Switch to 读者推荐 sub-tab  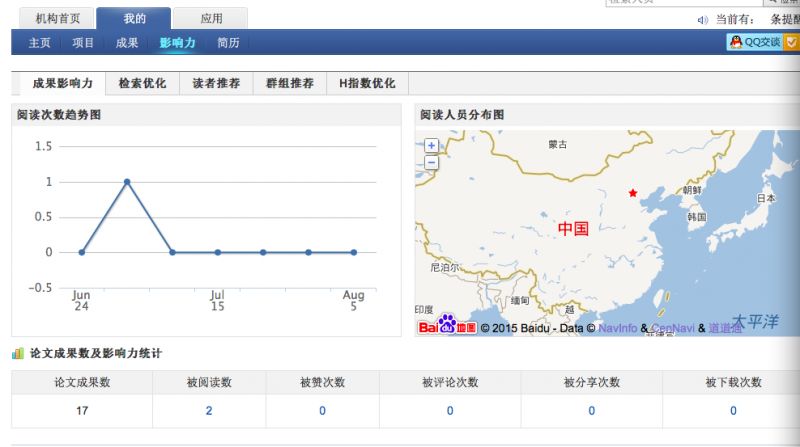click(216, 83)
